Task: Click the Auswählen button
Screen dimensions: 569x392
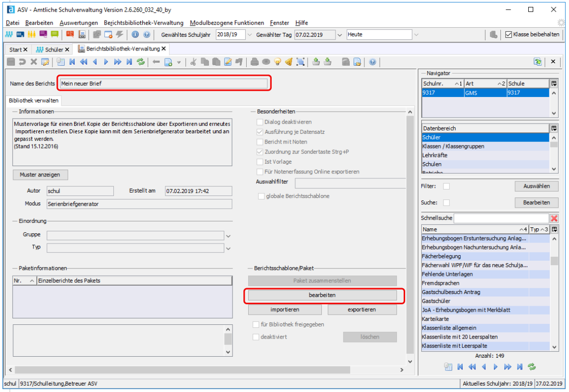Action: click(x=536, y=186)
